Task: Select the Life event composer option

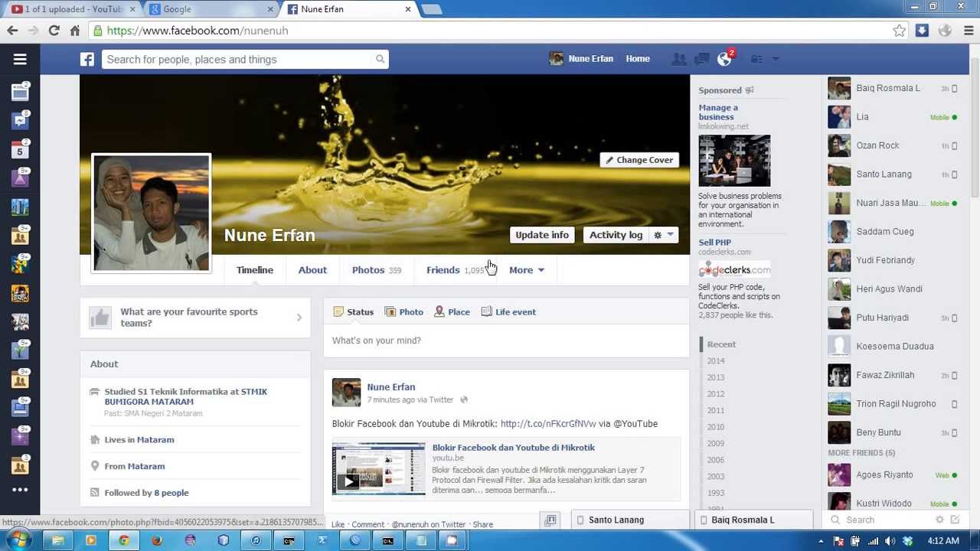Action: point(508,311)
